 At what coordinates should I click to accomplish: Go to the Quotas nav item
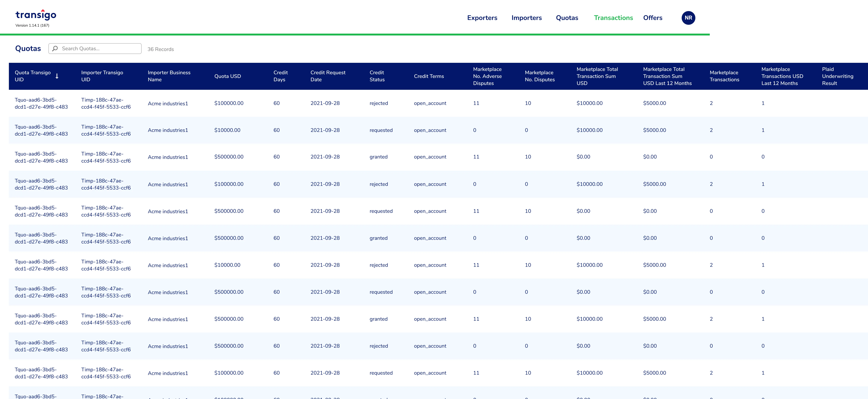pos(567,18)
